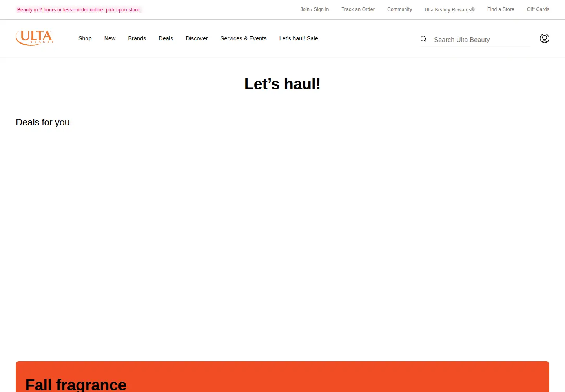565x392 pixels.
Task: Open Gift Cards link
Action: pos(538,9)
